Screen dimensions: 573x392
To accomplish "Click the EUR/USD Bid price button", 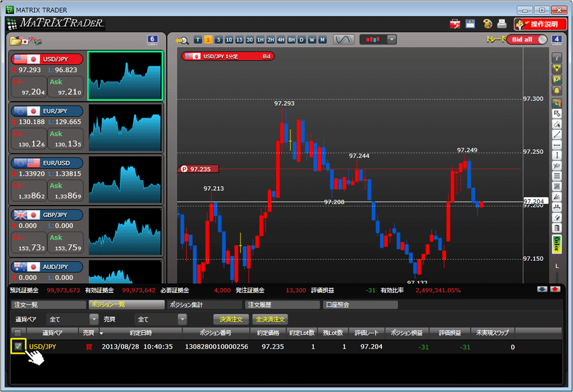I will coord(29,191).
